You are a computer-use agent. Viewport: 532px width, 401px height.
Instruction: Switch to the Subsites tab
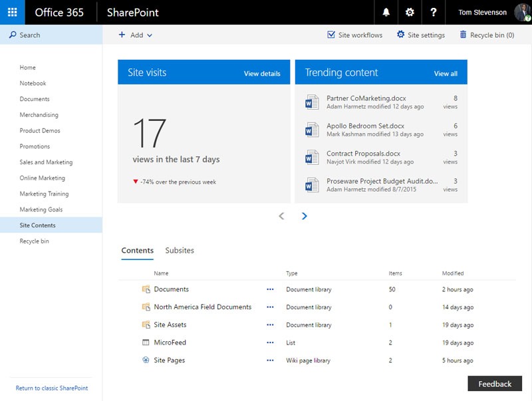coord(180,251)
